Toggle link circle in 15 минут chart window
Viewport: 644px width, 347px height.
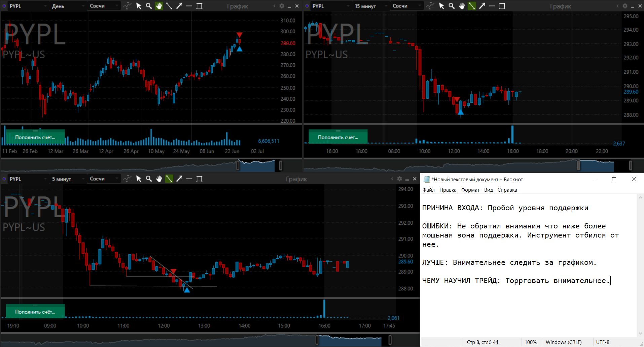(307, 6)
